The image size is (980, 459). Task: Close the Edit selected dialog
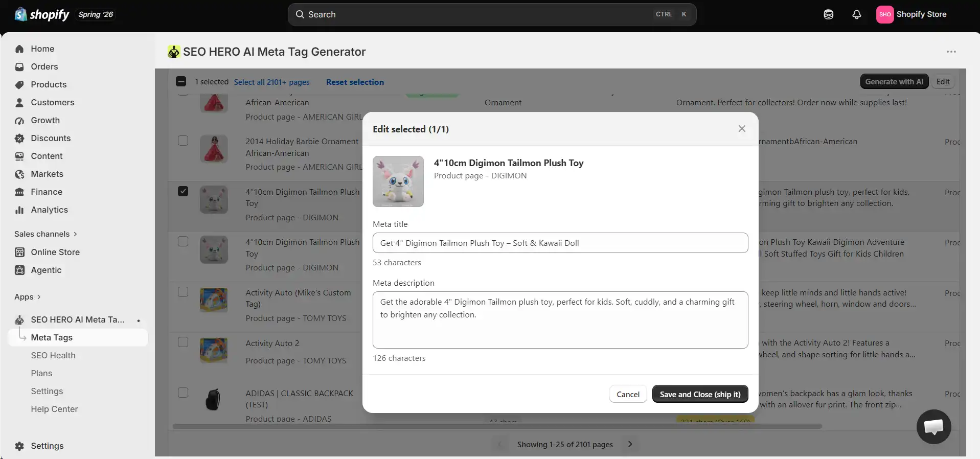(x=742, y=129)
